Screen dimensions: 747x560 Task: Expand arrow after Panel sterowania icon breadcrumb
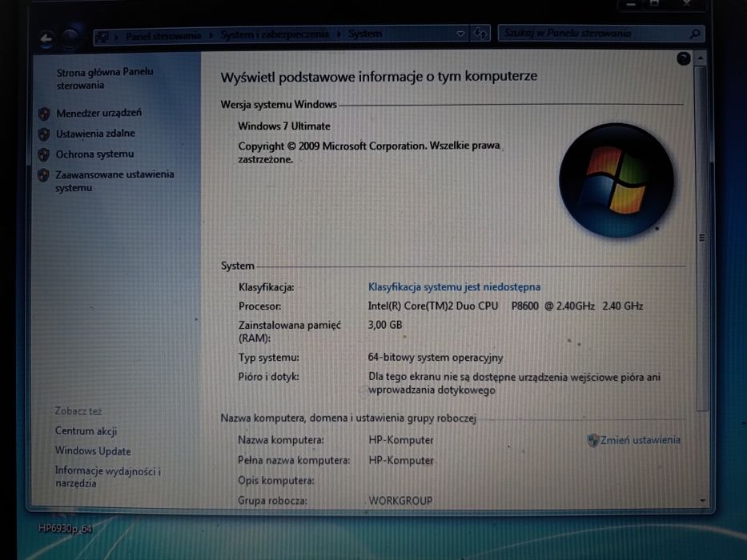point(116,36)
